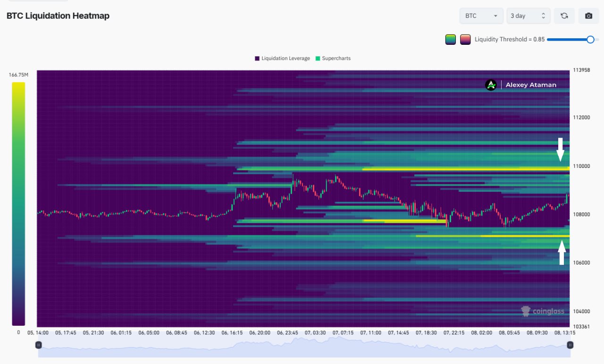This screenshot has width=604, height=364.
Task: Click the 113958 top price label
Action: (581, 70)
